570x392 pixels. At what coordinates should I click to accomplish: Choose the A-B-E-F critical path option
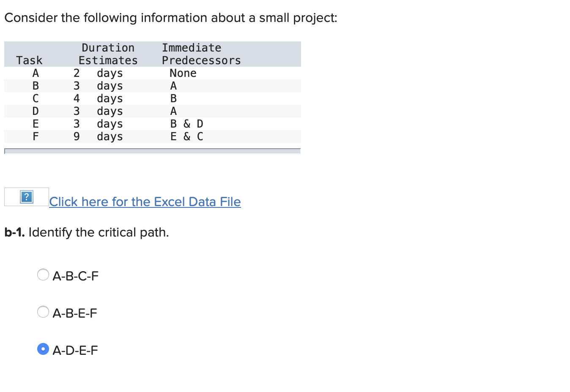pyautogui.click(x=43, y=312)
